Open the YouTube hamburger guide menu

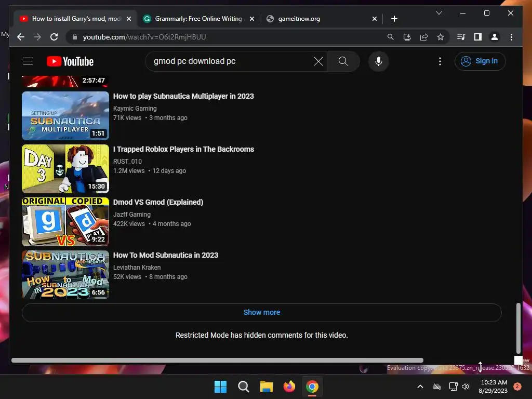(x=28, y=61)
